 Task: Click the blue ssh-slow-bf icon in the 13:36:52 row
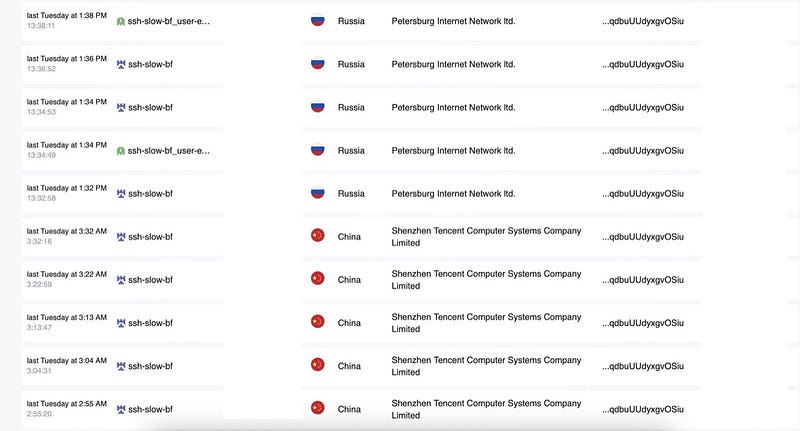click(x=121, y=64)
